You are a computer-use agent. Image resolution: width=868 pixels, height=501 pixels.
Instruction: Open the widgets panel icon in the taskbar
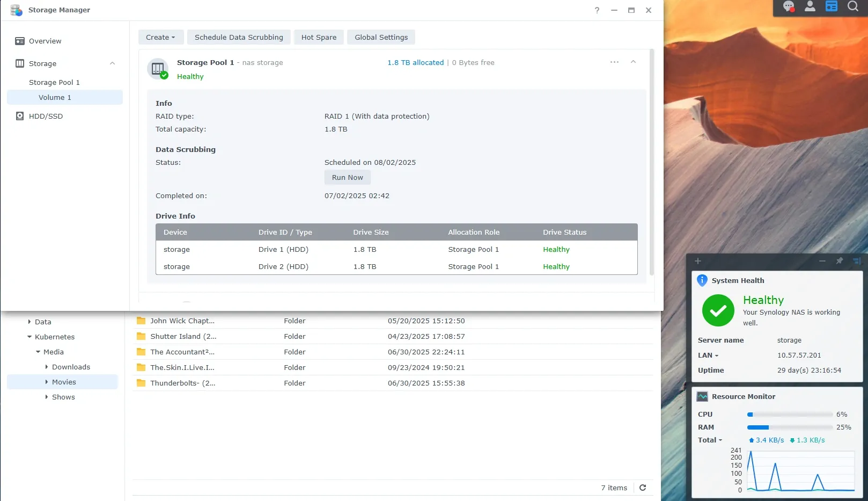832,6
